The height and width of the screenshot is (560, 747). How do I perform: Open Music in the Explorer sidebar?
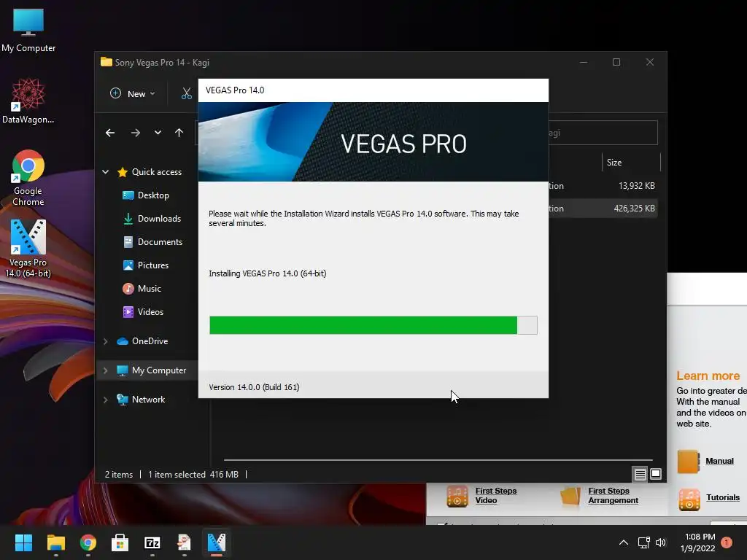coord(142,289)
